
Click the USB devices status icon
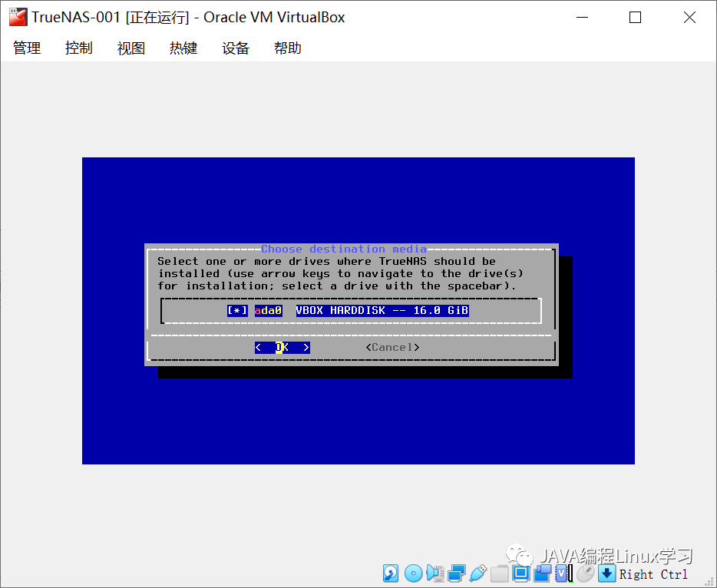[477, 573]
